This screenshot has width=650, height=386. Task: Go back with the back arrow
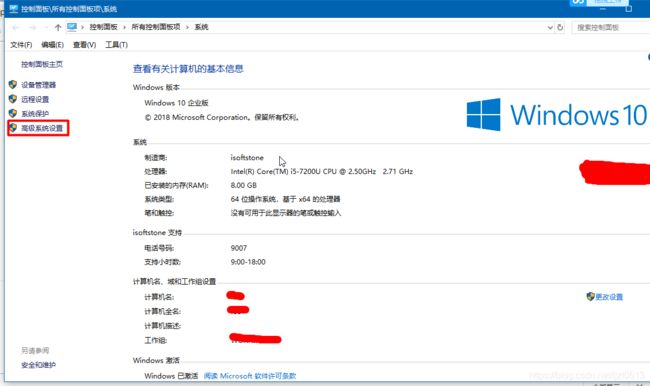click(x=16, y=27)
